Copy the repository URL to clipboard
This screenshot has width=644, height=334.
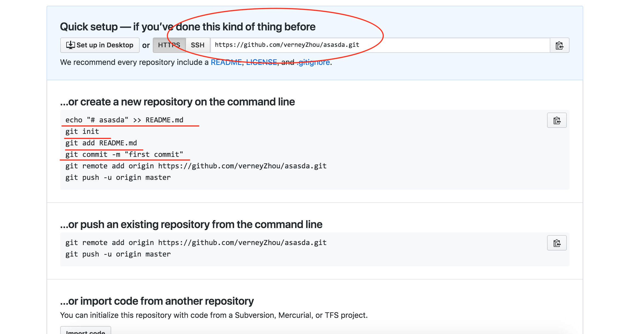tap(559, 45)
